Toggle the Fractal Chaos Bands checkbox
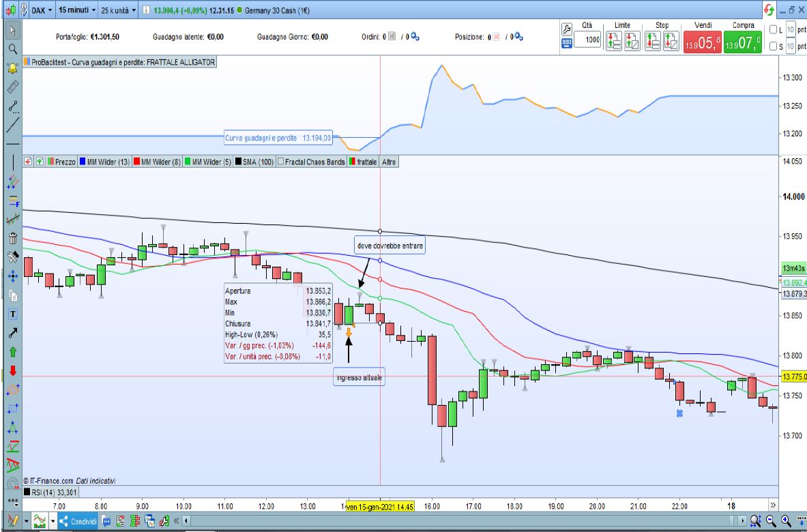807x532 pixels. [x=280, y=162]
